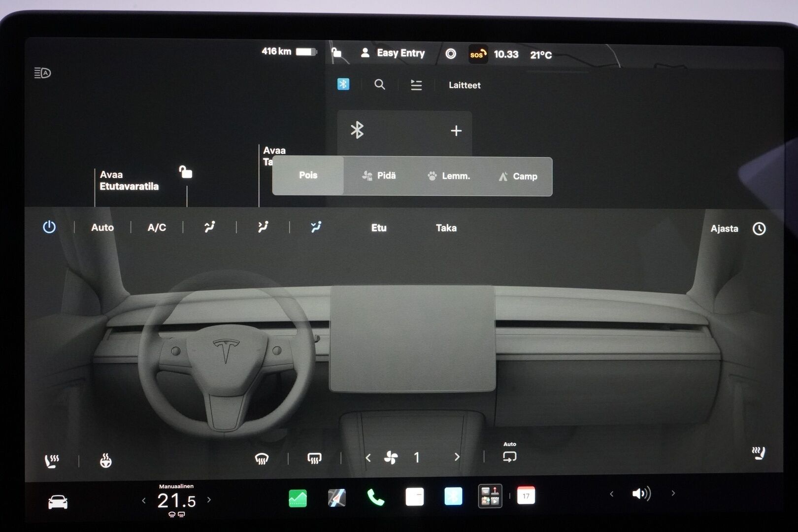Open the white notes app icon

(414, 497)
